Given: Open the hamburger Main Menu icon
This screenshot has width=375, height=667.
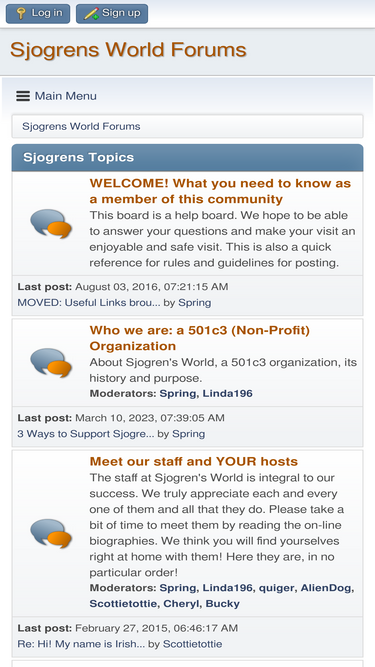Looking at the screenshot, I should click(23, 96).
